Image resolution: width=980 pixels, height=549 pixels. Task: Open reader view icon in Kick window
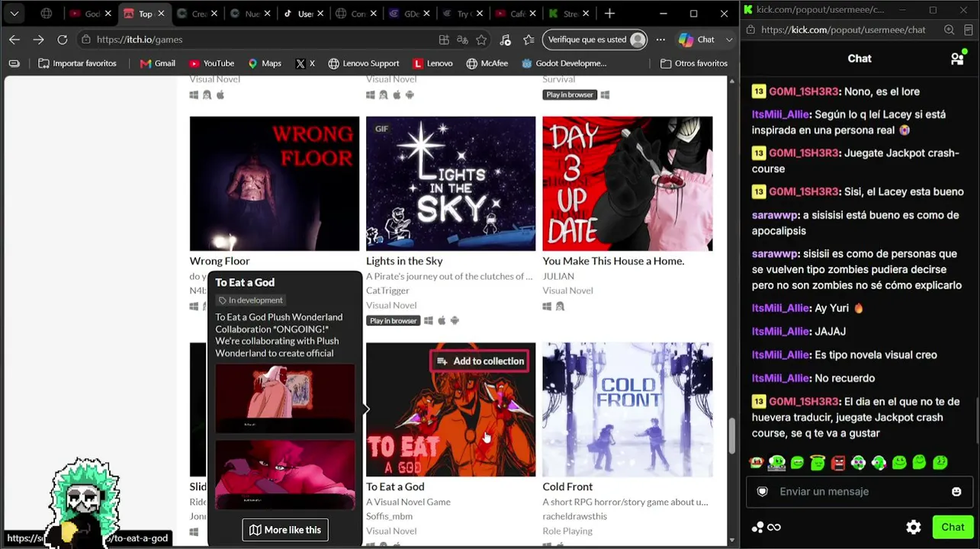[969, 30]
